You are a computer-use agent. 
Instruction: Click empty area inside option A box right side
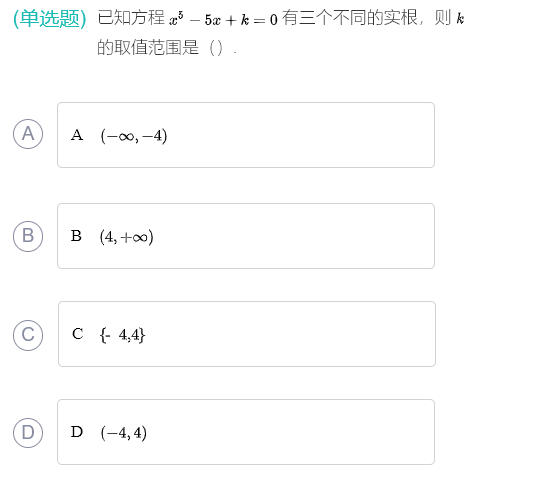pyautogui.click(x=301, y=135)
